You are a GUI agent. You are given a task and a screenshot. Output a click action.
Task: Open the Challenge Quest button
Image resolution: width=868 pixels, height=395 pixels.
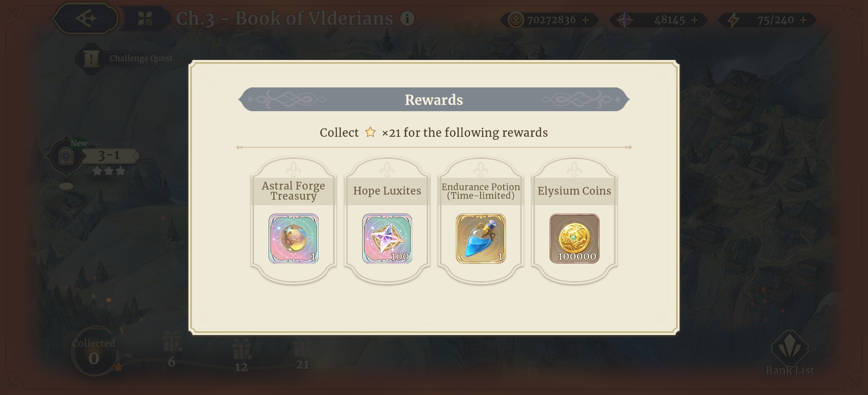click(x=124, y=59)
